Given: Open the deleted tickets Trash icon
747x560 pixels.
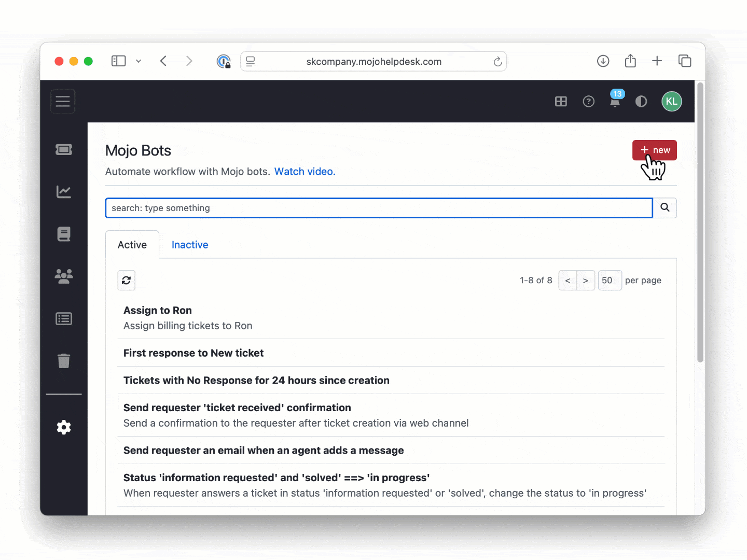Looking at the screenshot, I should pyautogui.click(x=63, y=361).
